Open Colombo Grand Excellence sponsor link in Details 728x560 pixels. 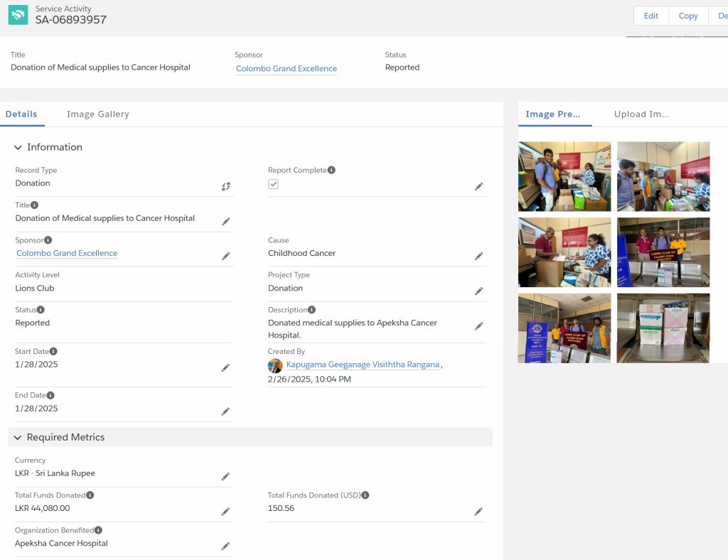(x=67, y=253)
